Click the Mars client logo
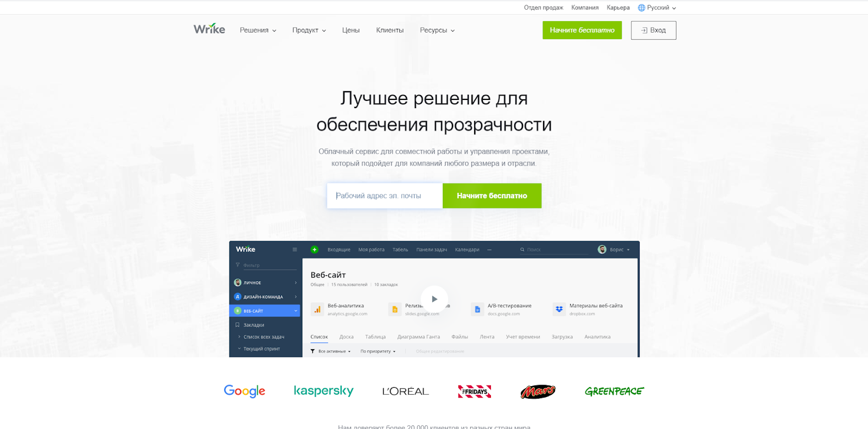This screenshot has height=429, width=868. pos(538,392)
